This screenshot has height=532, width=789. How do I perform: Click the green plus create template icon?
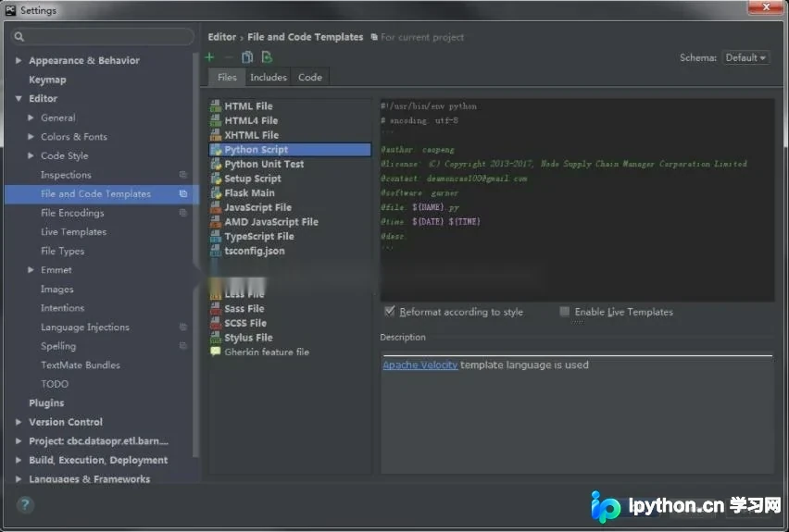tap(210, 57)
